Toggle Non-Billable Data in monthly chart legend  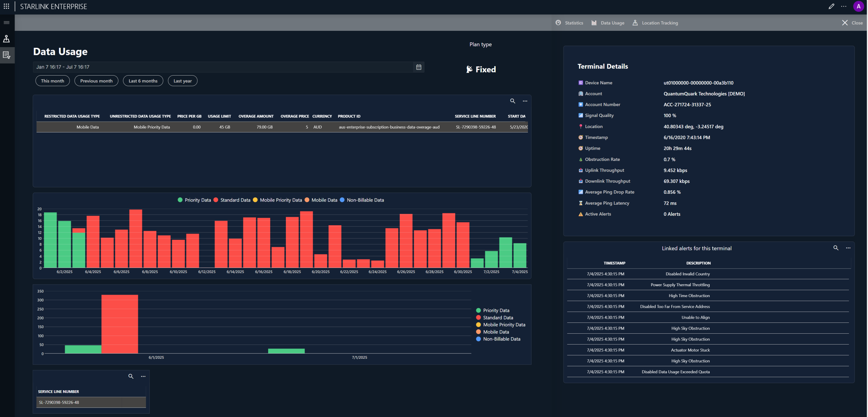[x=498, y=339]
